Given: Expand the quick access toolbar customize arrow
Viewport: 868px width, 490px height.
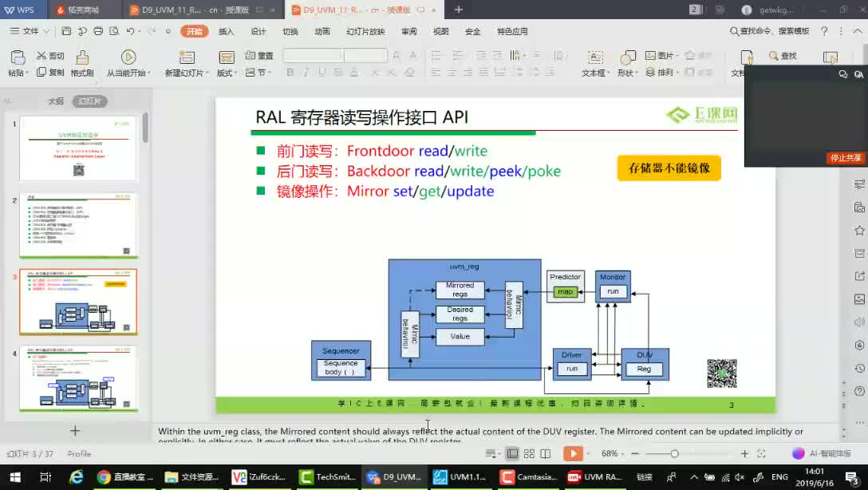Looking at the screenshot, I should click(168, 32).
